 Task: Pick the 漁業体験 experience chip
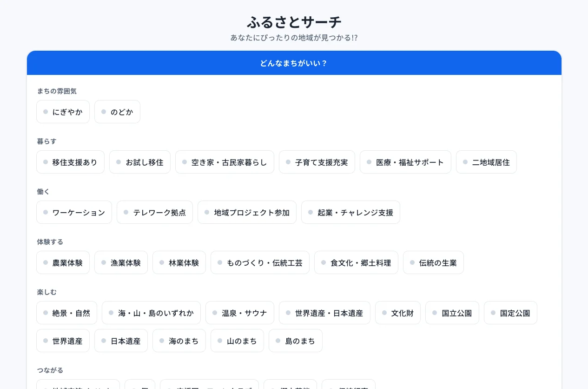coord(121,262)
